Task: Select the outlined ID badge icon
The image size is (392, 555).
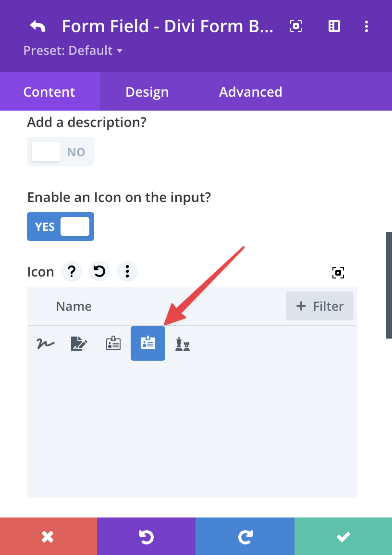Action: click(x=113, y=343)
